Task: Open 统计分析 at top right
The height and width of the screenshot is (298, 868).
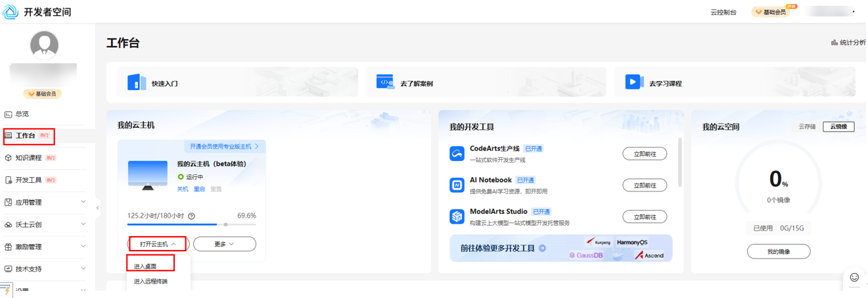Action: point(848,43)
